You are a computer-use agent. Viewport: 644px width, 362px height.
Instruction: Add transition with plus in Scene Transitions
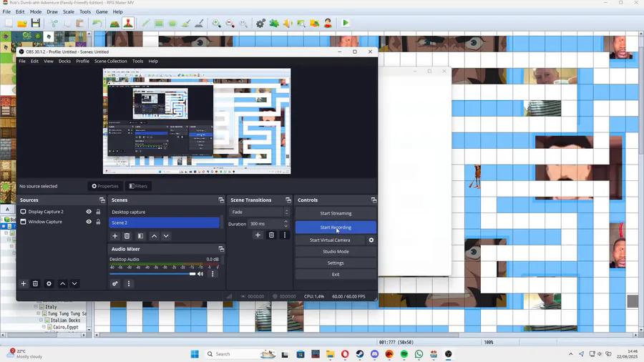point(258,235)
